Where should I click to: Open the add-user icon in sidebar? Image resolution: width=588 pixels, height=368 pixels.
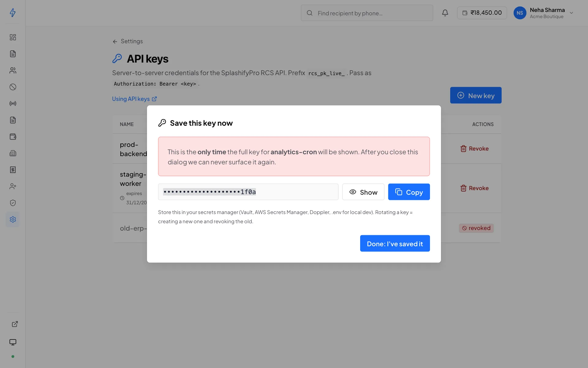pyautogui.click(x=13, y=186)
